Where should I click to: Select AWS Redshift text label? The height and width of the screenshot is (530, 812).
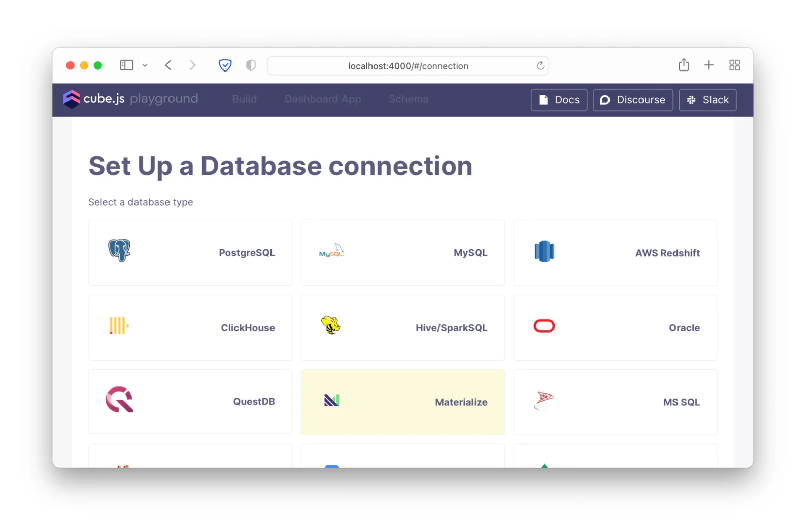click(x=667, y=253)
